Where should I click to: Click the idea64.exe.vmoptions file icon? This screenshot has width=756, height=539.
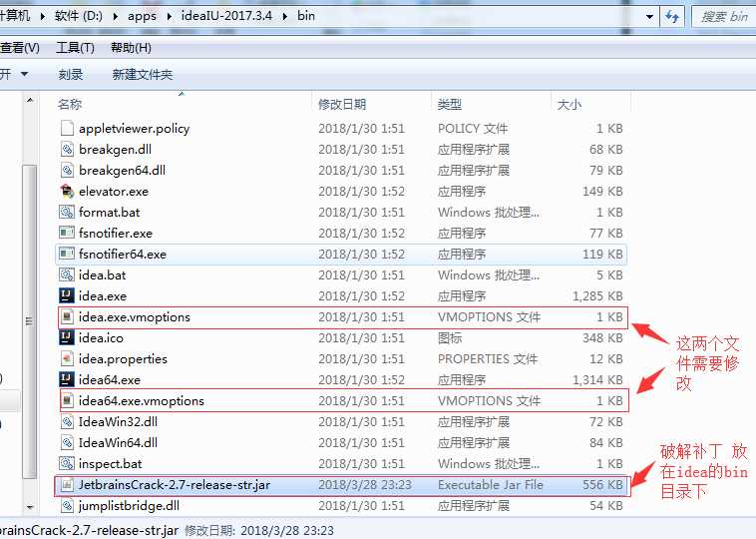coord(67,400)
